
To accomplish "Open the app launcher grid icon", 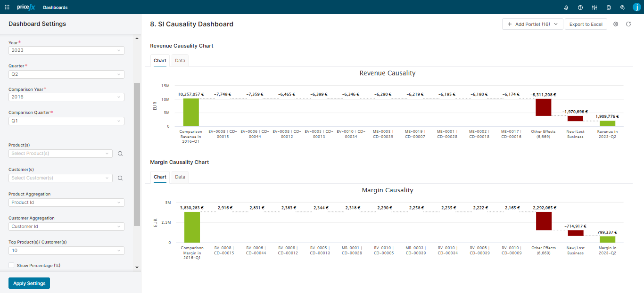I will coord(7,7).
